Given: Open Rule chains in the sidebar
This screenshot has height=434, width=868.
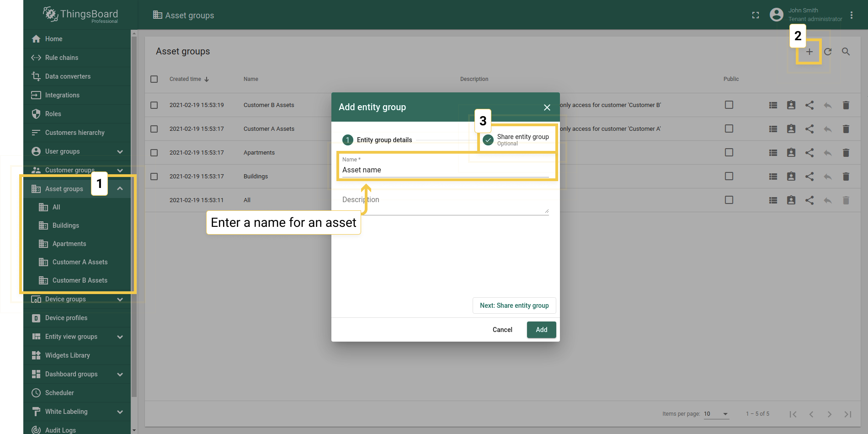Looking at the screenshot, I should tap(62, 58).
